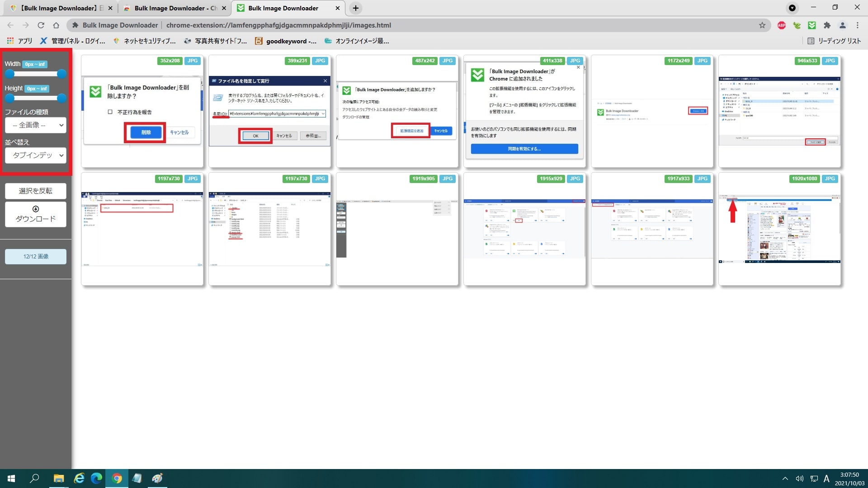
Task: Click the taskbar clock and date
Action: click(x=849, y=479)
